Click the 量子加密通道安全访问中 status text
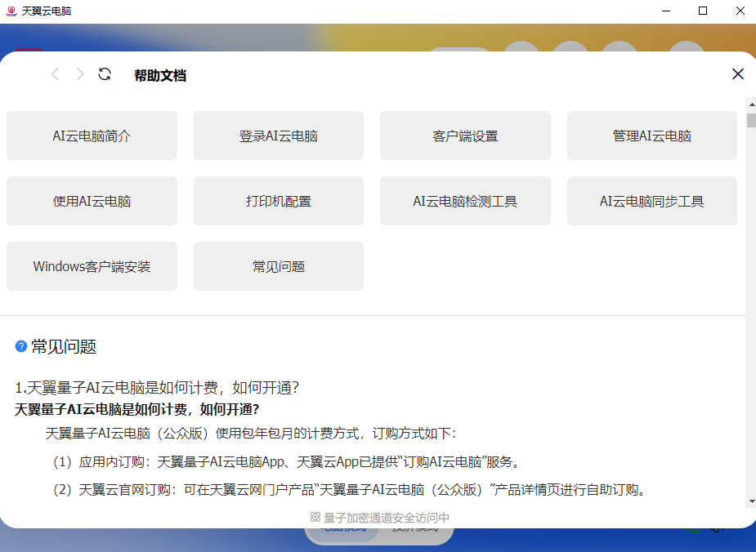The width and height of the screenshot is (756, 552). [x=387, y=518]
